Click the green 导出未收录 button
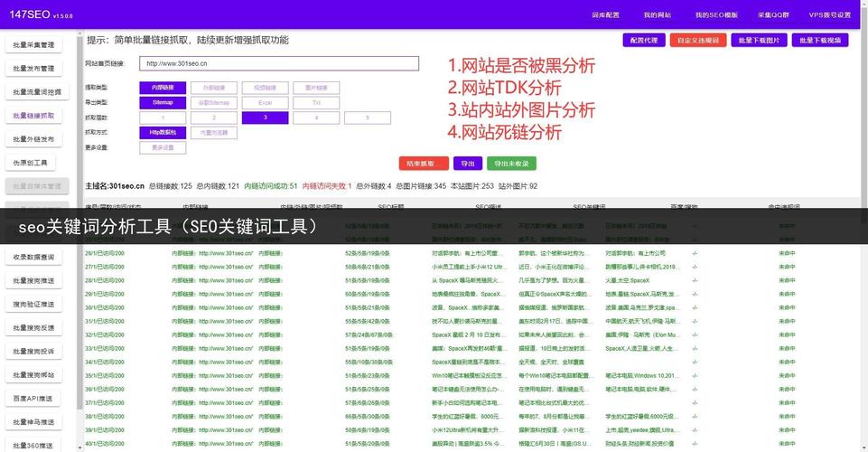Image resolution: width=868 pixels, height=452 pixels. [x=511, y=164]
